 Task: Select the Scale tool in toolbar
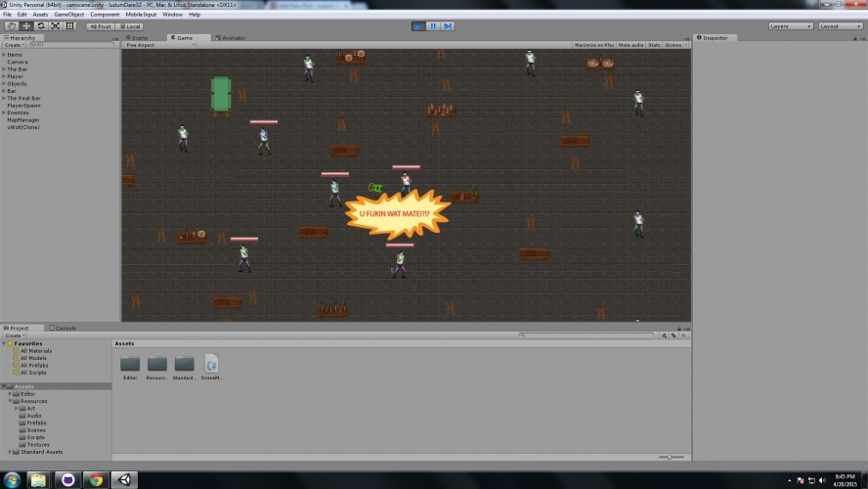56,26
